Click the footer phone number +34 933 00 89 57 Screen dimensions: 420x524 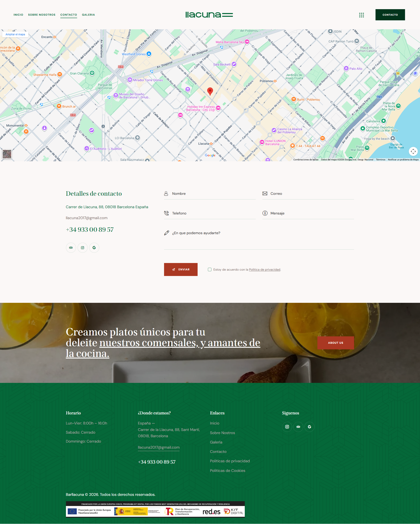coord(157,462)
